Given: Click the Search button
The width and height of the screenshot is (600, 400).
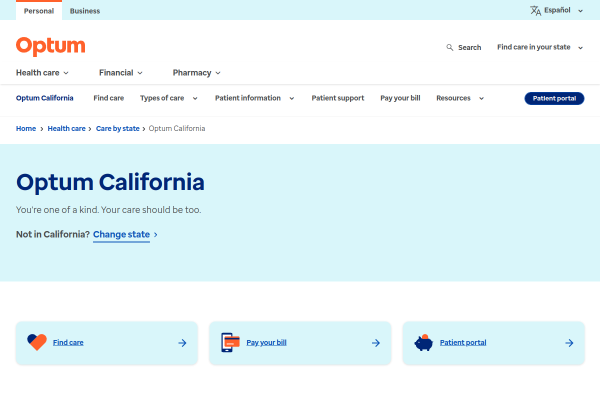Looking at the screenshot, I should pos(464,47).
